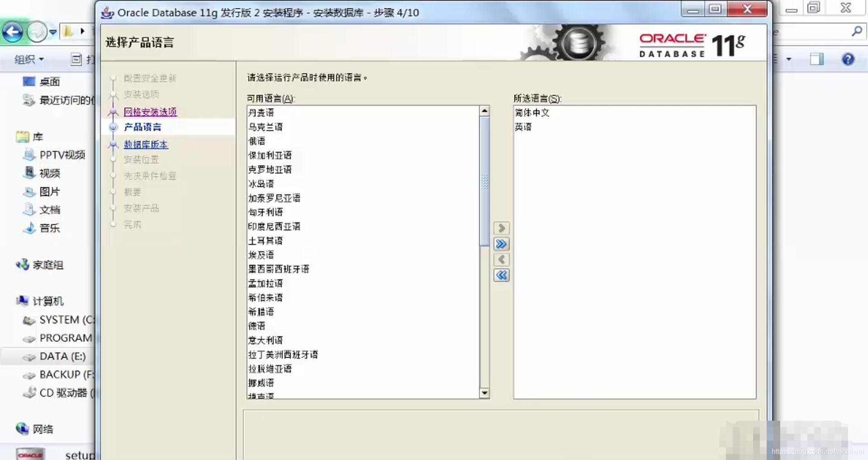Click the Explorer forward navigation arrow
Screen dimensions: 868x460
pyautogui.click(x=37, y=32)
